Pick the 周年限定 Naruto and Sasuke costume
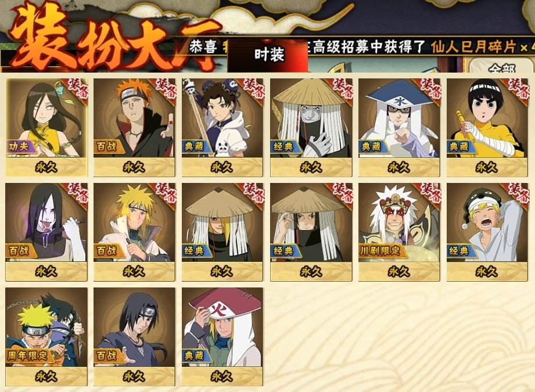Viewport: 535px width, 392px height. tap(46, 336)
